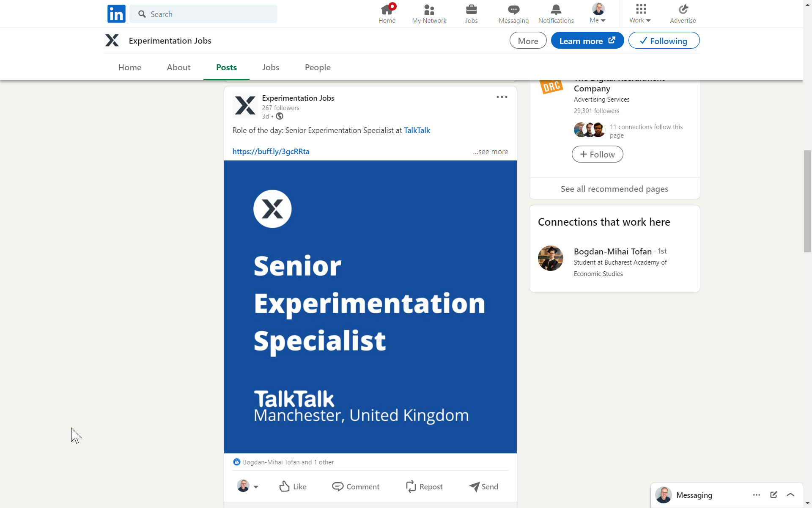The image size is (812, 508).
Task: Click the Messaging overlay profile avatar
Action: coord(663,495)
